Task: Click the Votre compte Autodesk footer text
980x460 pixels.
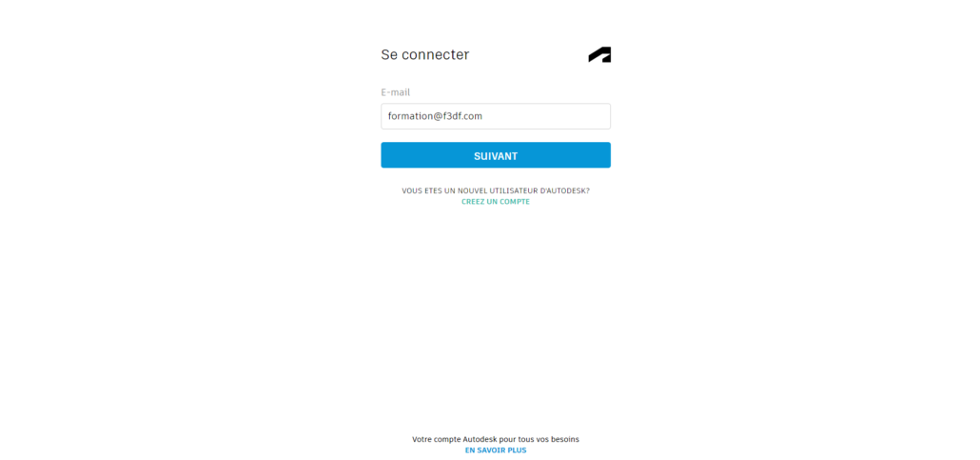Action: coord(496,439)
